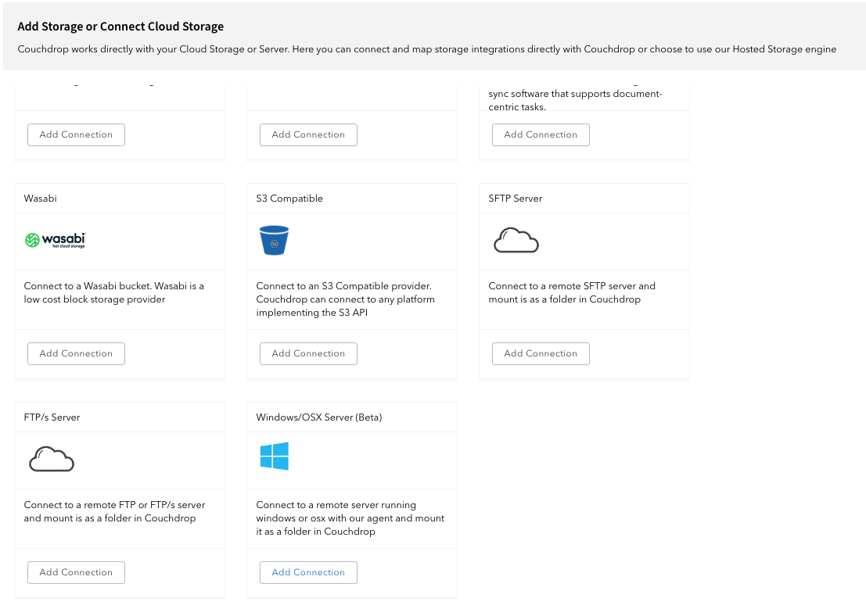Image resolution: width=866 pixels, height=616 pixels.
Task: Click the Wasabi hot cloud storage logo
Action: click(x=55, y=240)
